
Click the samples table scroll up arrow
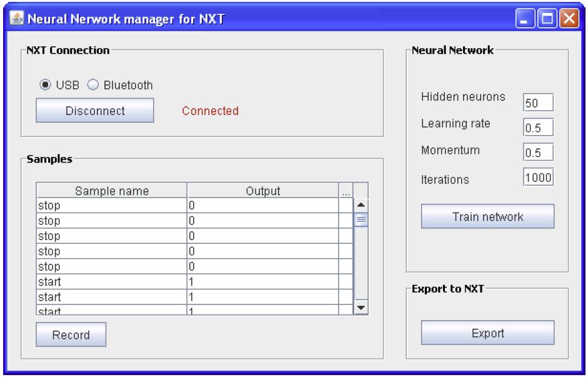coord(361,205)
